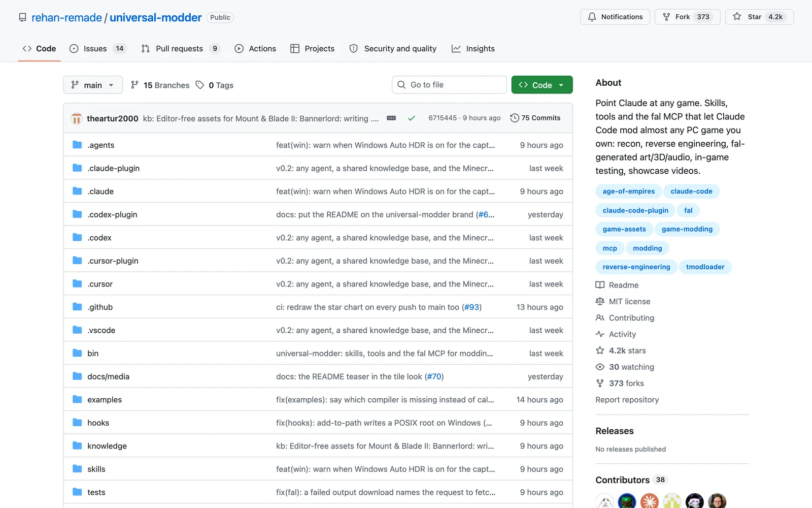The height and width of the screenshot is (508, 812).
Task: Expand the green Code dropdown
Action: tap(542, 85)
